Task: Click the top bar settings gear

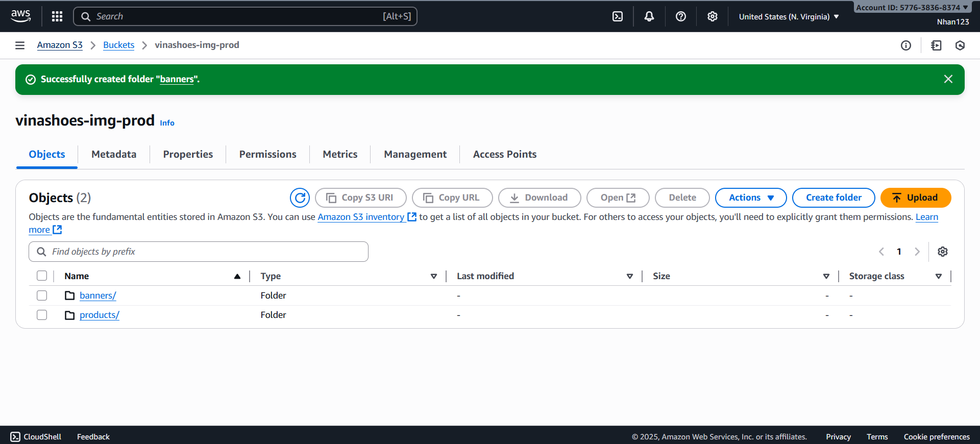Action: click(713, 16)
